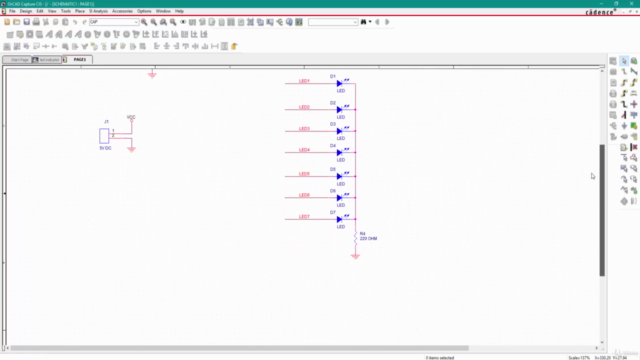Click the globe help icon in toolbar
The image size is (640, 360).
point(289,22)
